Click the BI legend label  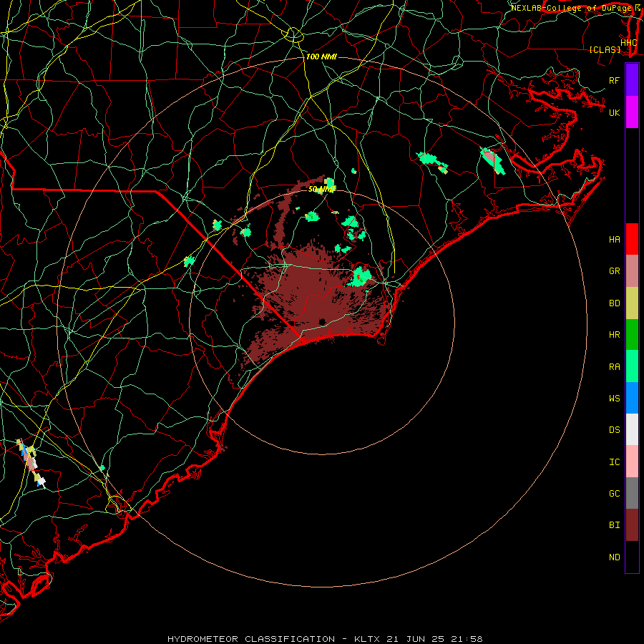coord(614,525)
